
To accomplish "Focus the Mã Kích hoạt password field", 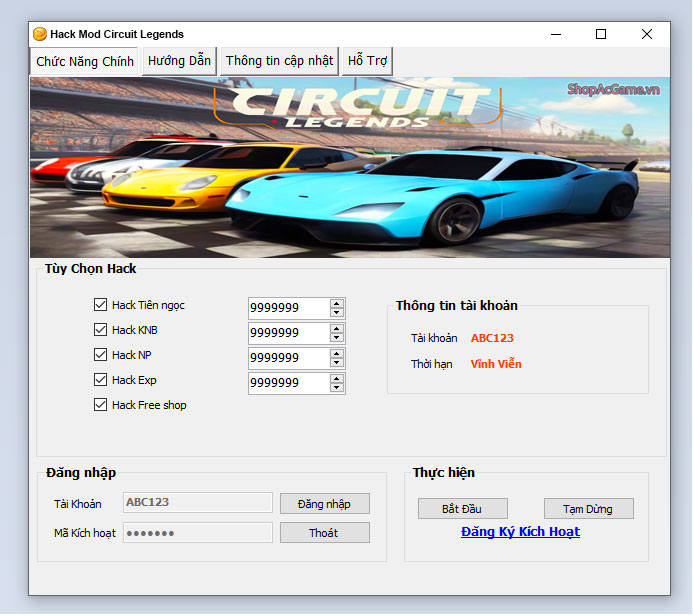I will pyautogui.click(x=198, y=532).
